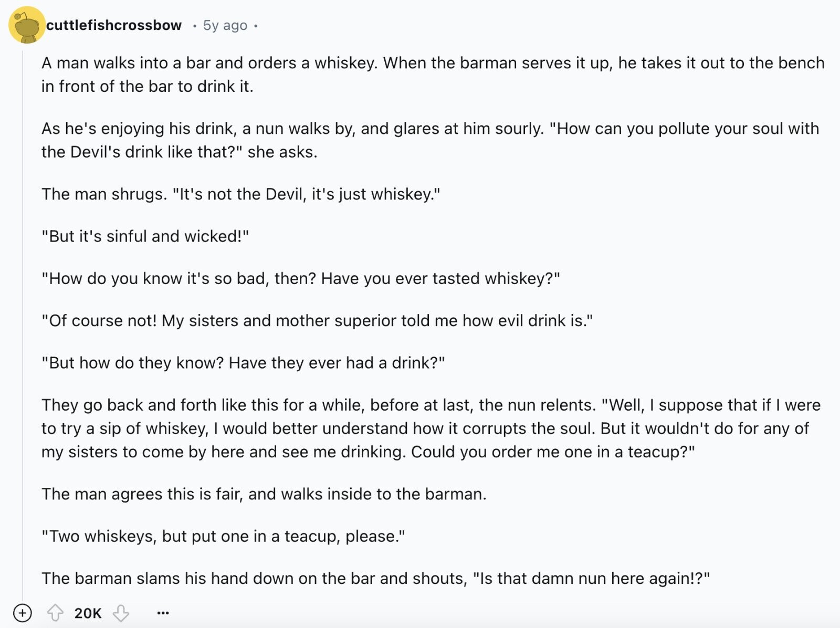Downvote the nun and whiskey joke
Screen dimensions: 840x628
coord(121,613)
